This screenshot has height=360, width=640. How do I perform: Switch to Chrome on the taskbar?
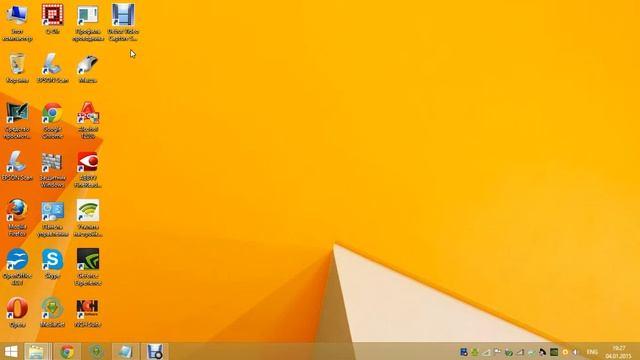(x=67, y=351)
